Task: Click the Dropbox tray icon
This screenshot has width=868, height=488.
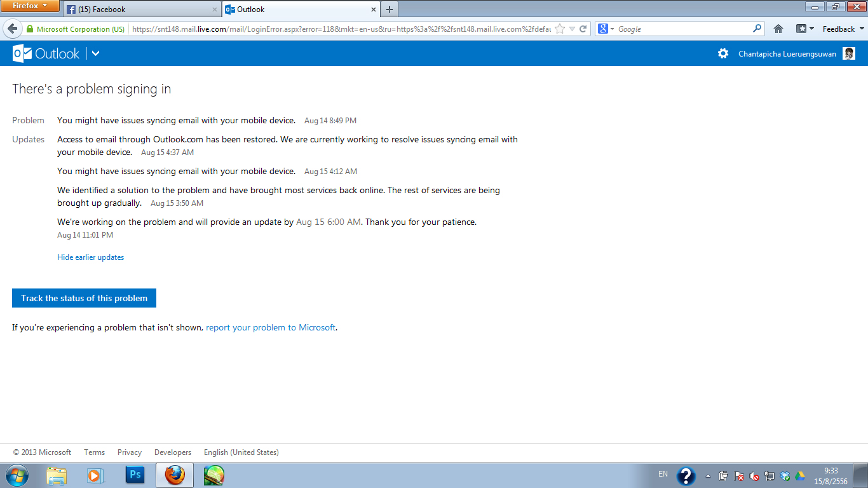Action: [785, 476]
